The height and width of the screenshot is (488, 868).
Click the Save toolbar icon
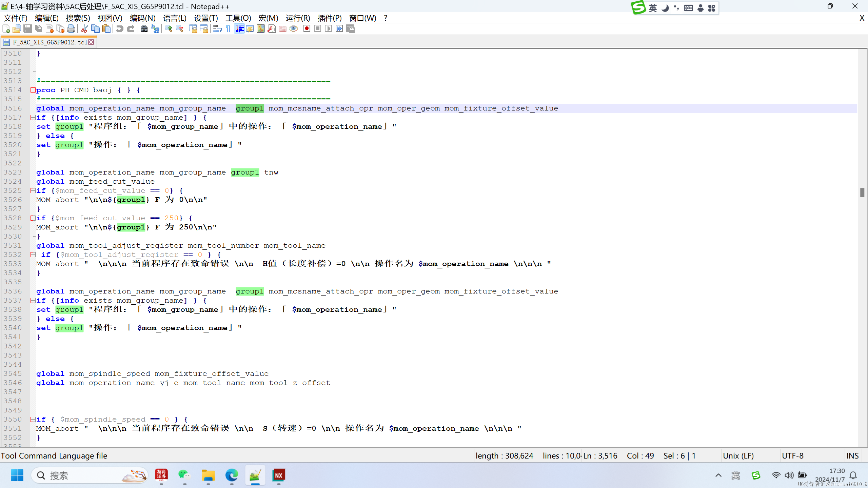click(x=27, y=29)
